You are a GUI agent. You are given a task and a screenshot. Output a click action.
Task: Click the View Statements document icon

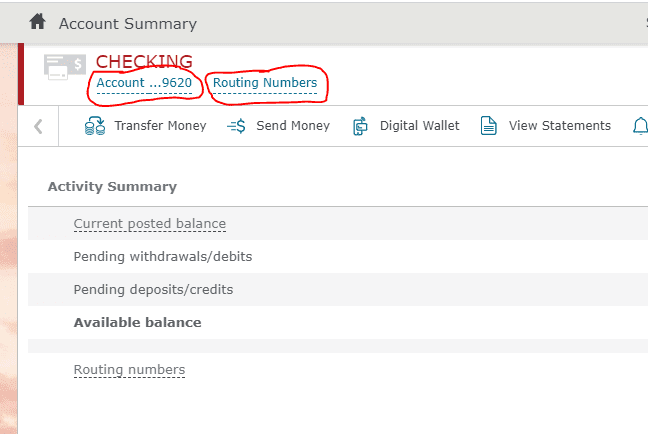(x=488, y=126)
